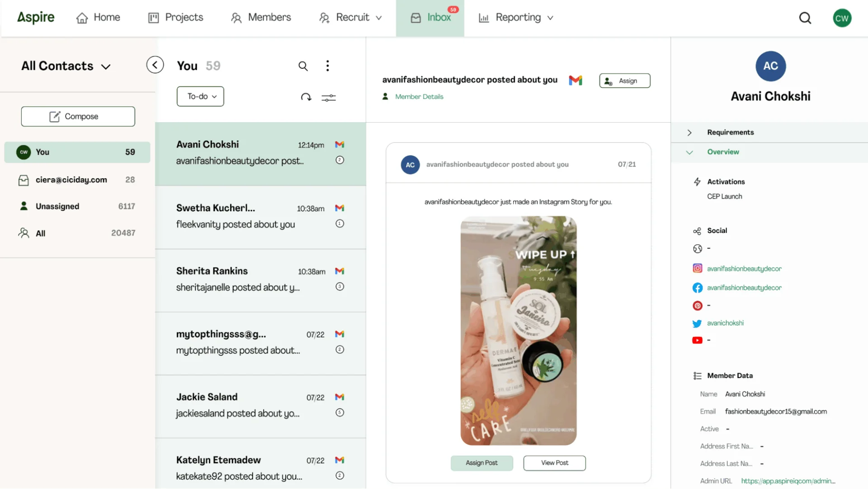Image resolution: width=868 pixels, height=489 pixels.
Task: Click the Assign Post button
Action: pyautogui.click(x=481, y=463)
